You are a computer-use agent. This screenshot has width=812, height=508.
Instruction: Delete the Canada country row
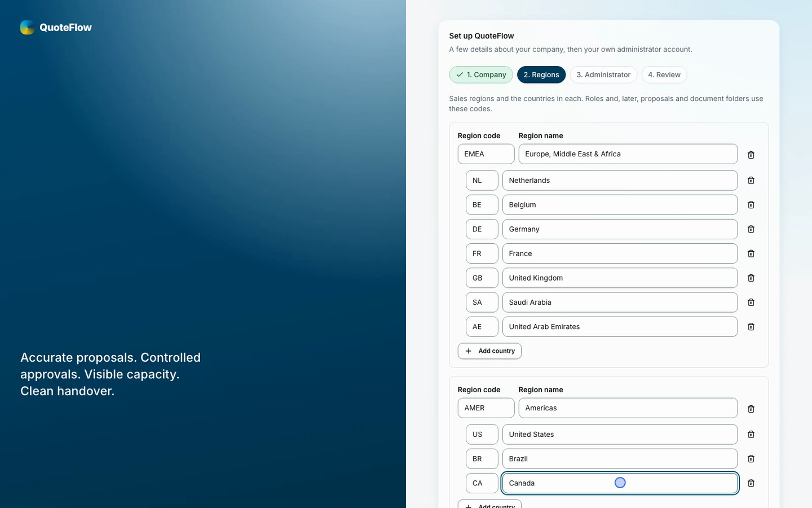(x=751, y=483)
